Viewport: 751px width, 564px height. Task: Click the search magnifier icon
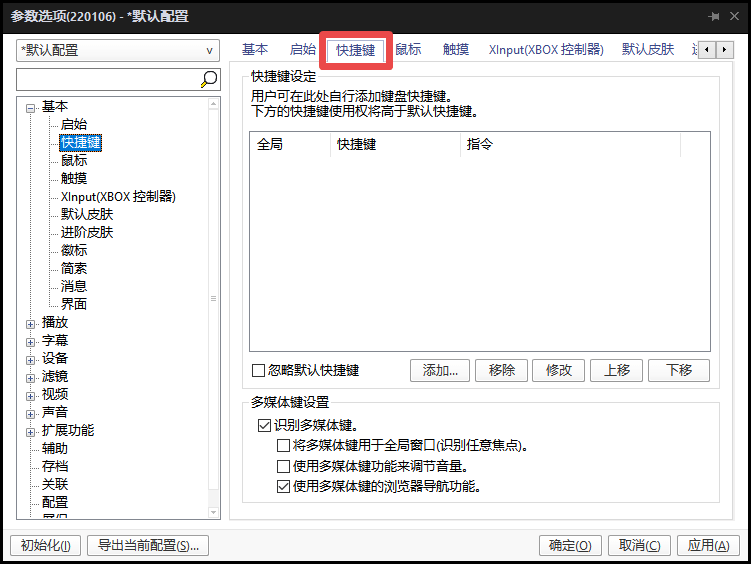(x=209, y=79)
